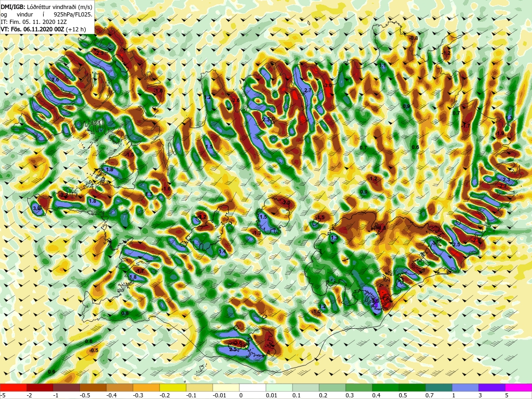Pick the grayish-green legend swatch at 0.1
The image size is (532, 399).
pos(306,387)
